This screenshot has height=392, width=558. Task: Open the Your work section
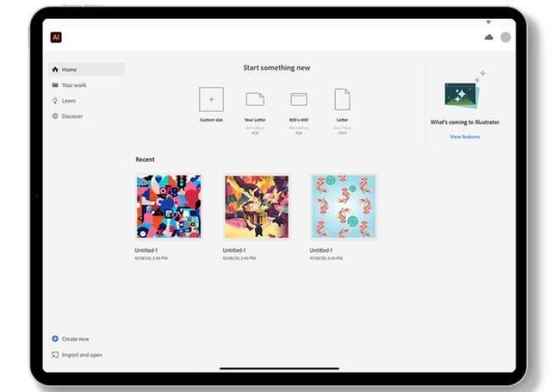(x=73, y=86)
